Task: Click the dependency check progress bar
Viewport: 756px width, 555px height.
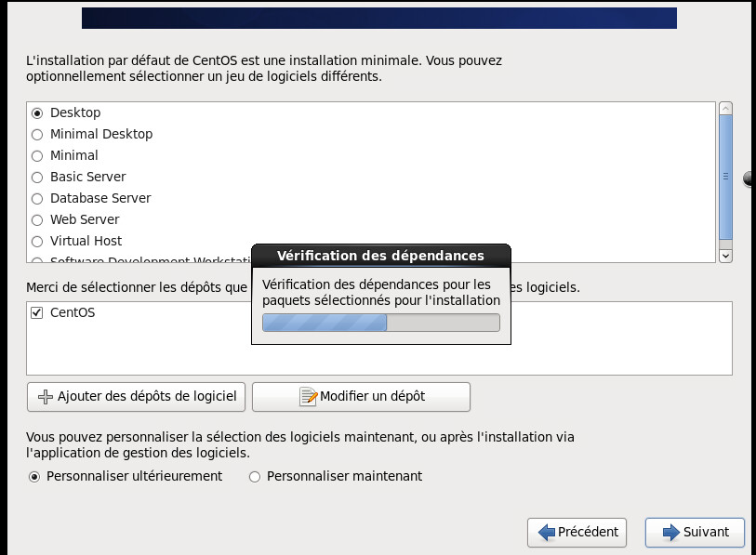Action: coord(381,323)
